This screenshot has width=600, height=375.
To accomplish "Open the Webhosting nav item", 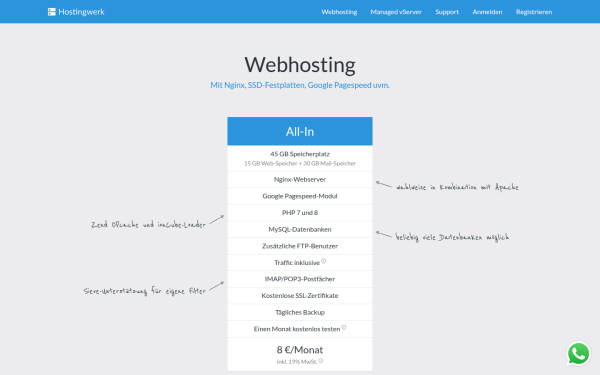I will point(339,12).
